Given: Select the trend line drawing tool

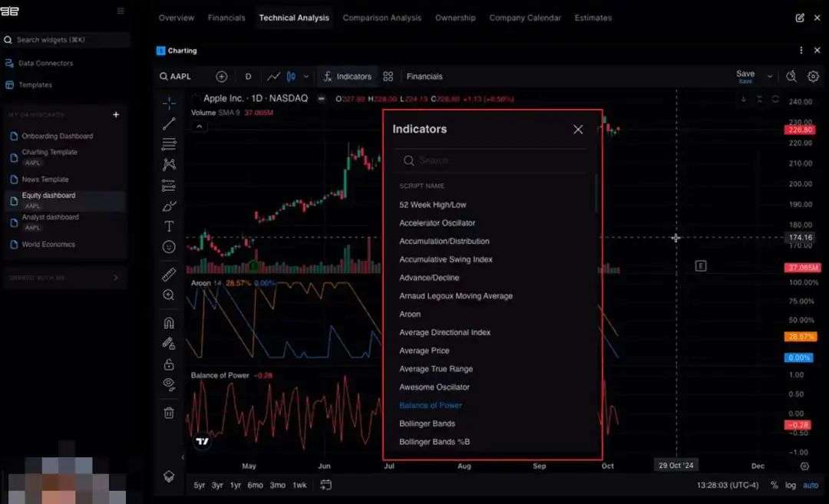Looking at the screenshot, I should (169, 124).
